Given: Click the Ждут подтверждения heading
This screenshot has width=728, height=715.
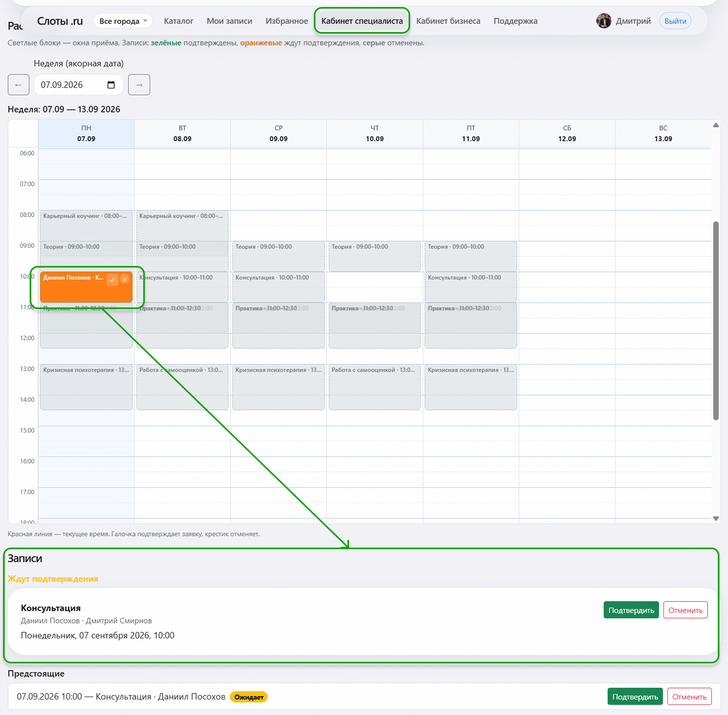Looking at the screenshot, I should tap(53, 578).
